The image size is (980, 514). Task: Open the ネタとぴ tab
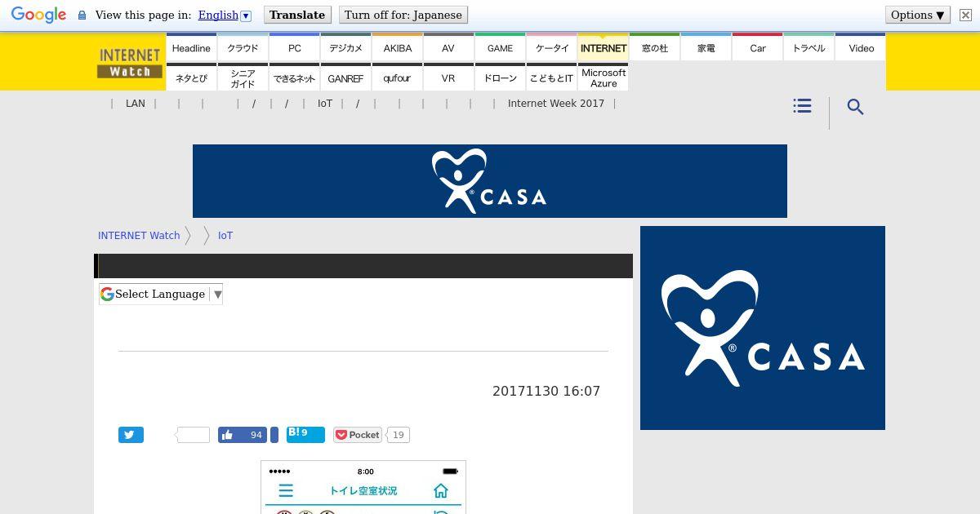[x=191, y=78]
